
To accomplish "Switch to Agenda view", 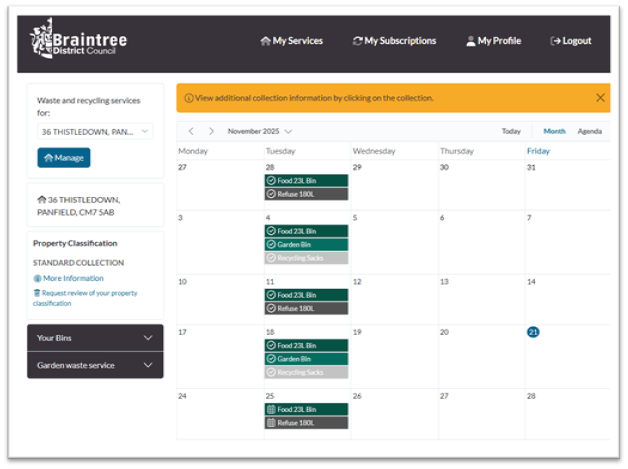I will click(x=590, y=131).
